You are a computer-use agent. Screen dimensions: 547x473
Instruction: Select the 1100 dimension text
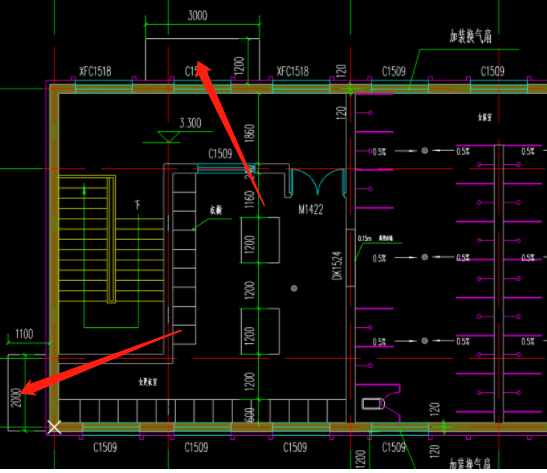(24, 334)
